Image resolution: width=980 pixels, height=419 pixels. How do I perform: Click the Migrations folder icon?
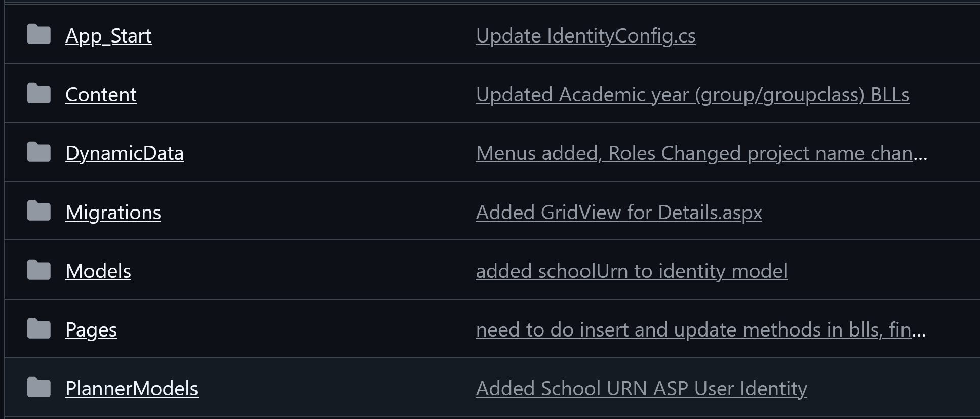tap(38, 211)
